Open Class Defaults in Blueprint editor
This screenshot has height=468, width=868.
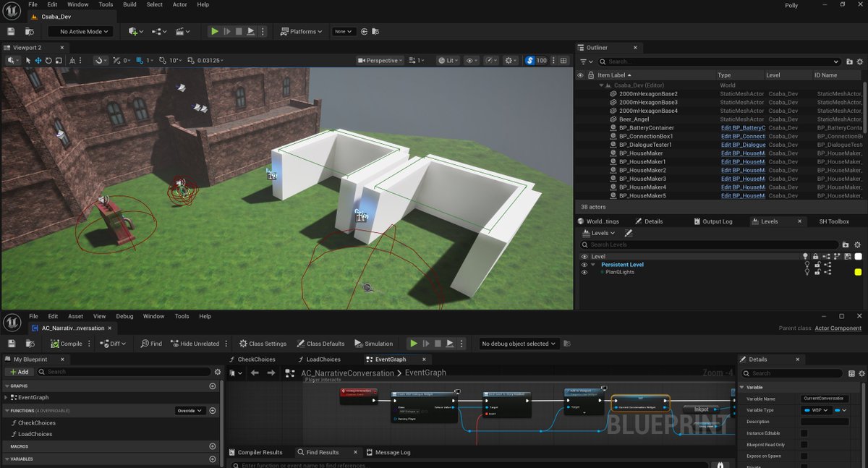tap(320, 344)
